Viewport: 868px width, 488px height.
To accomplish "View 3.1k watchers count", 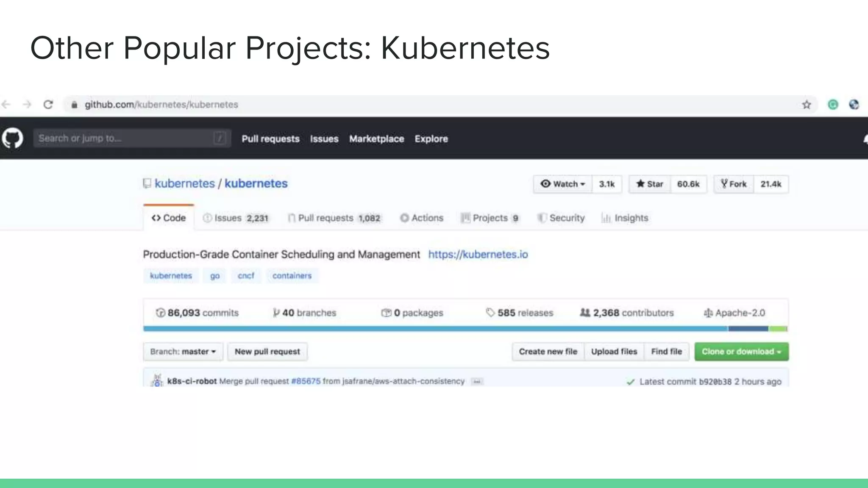I will click(x=607, y=184).
